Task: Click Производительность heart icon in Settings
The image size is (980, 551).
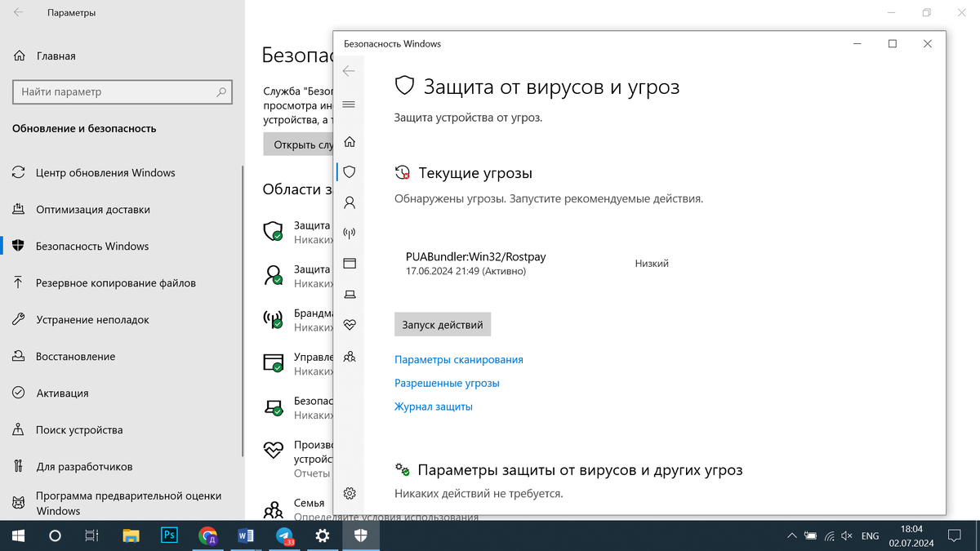Action: [273, 451]
